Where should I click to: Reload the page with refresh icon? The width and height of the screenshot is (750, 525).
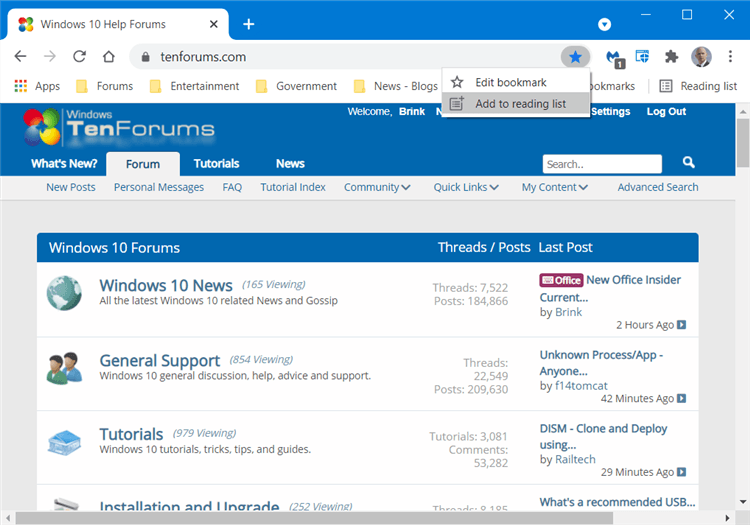click(x=79, y=56)
